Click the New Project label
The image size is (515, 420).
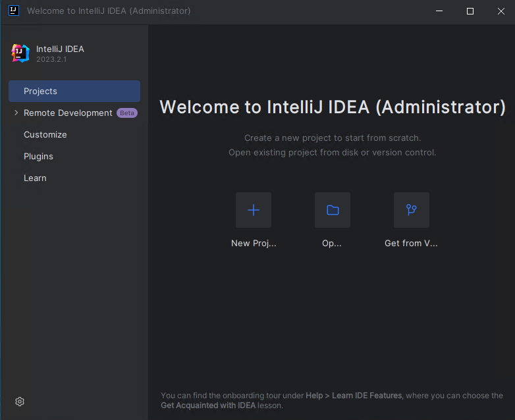click(254, 244)
